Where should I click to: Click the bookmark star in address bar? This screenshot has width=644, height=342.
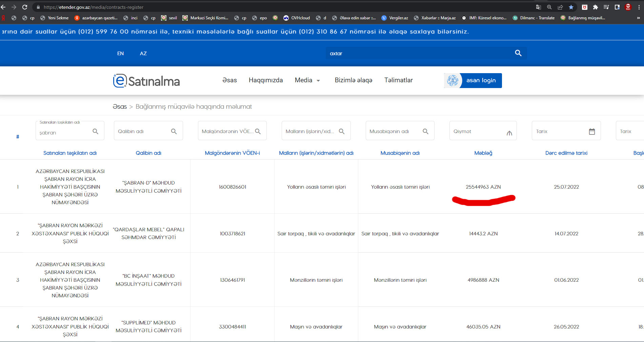click(571, 7)
